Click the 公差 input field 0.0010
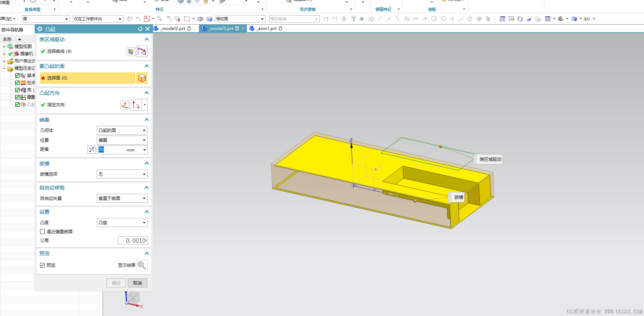Viewport: 644px width, 316px height. click(x=133, y=241)
